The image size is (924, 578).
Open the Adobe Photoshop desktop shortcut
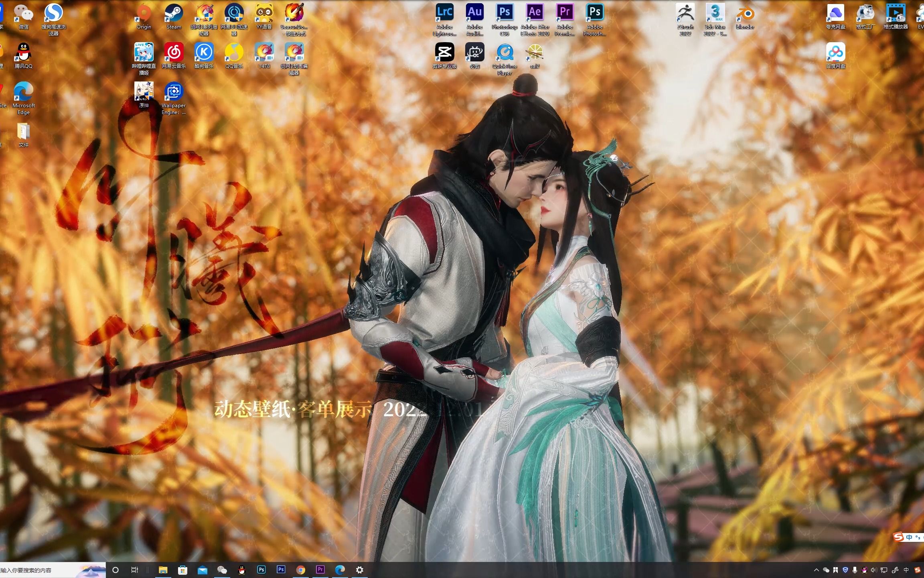595,19
